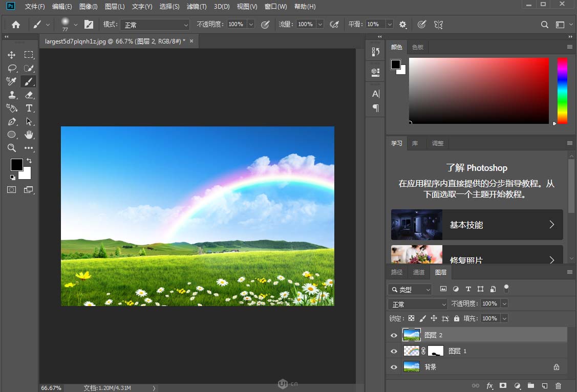The height and width of the screenshot is (392, 577).
Task: Add a layer style with fx
Action: click(x=489, y=385)
